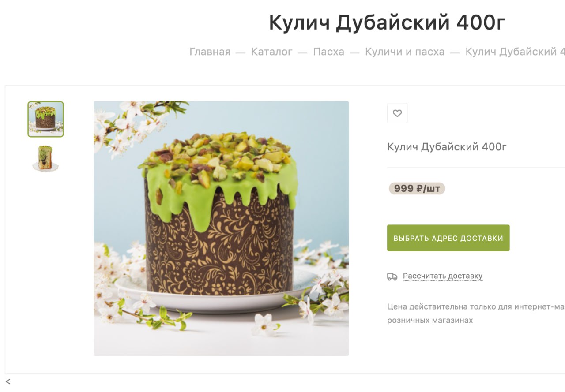Screen dimensions: 565x392
Task: Open the Рассчитать доставку link
Action: coord(443,276)
